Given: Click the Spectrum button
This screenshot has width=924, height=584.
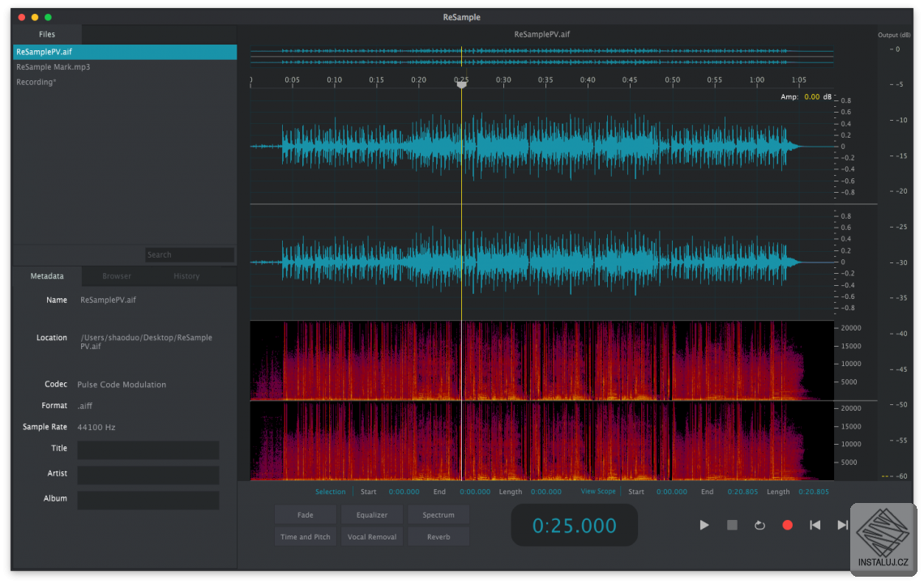Looking at the screenshot, I should tap(438, 515).
